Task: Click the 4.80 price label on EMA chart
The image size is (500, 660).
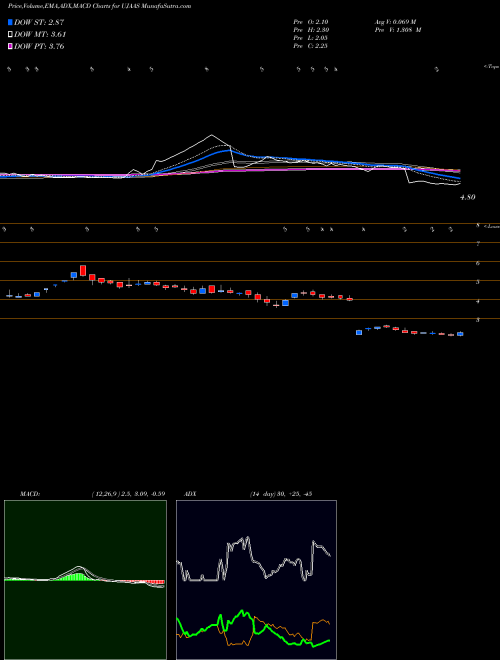Action: (x=468, y=197)
